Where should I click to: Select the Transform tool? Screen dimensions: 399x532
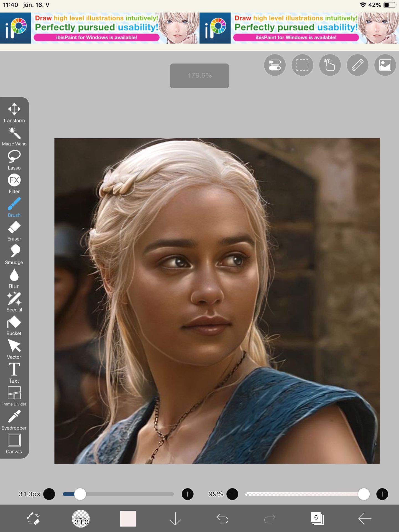[x=14, y=112]
